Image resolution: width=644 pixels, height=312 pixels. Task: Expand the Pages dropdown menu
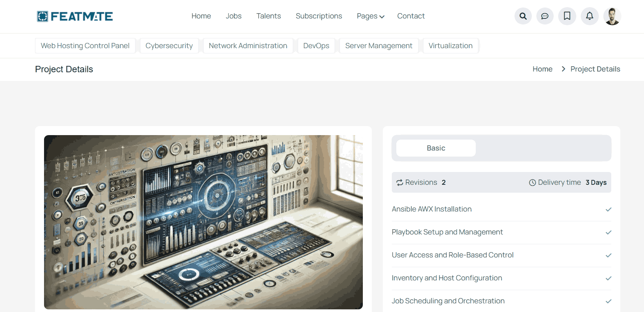pos(370,16)
